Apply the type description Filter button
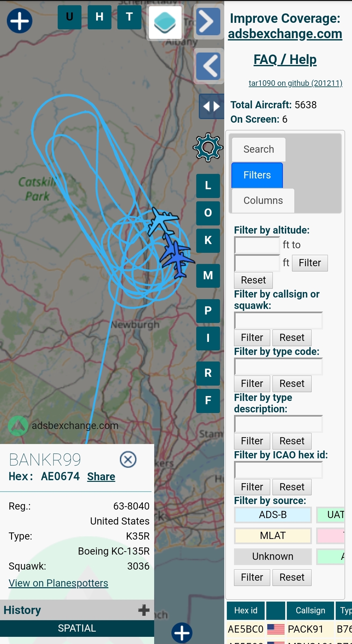352x644 pixels. [x=252, y=441]
